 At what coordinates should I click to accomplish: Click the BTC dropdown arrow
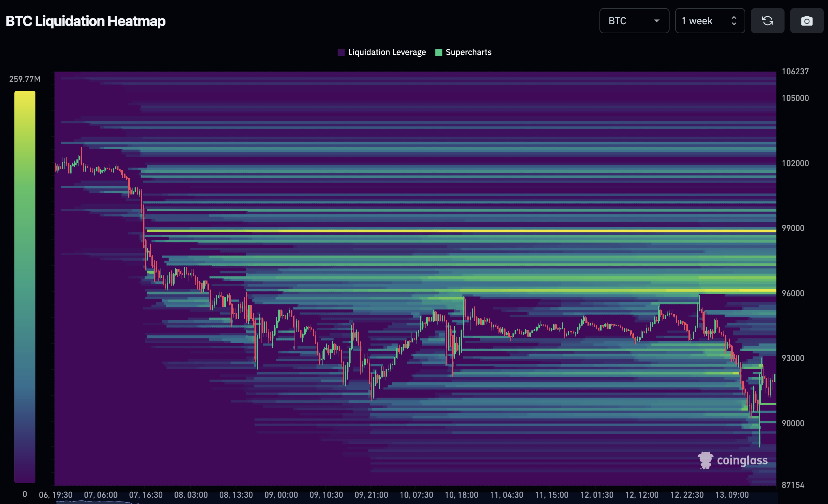657,21
